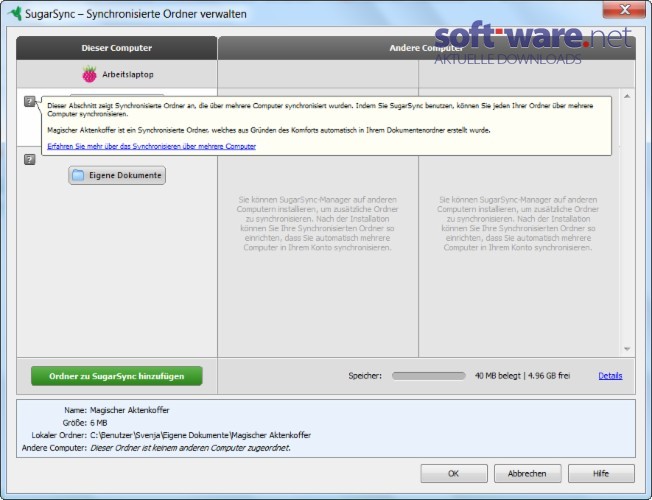
Task: Click the '40 MB belegt | 4.96 GB frei' text
Action: coord(522,376)
